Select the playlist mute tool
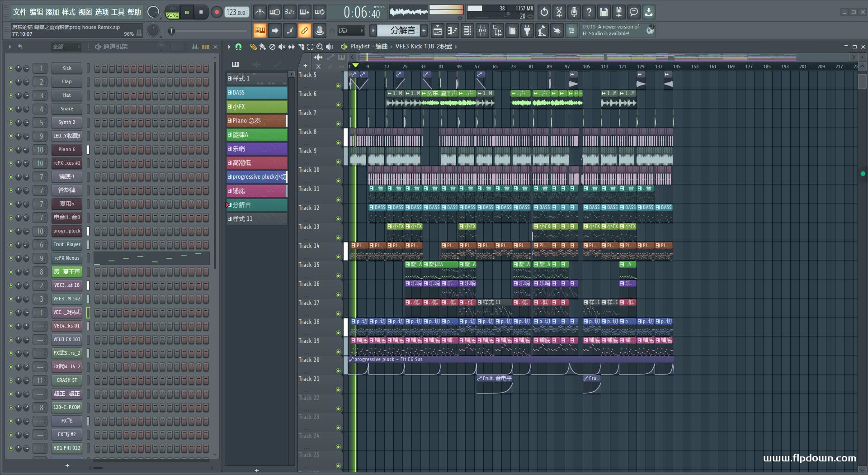 point(282,47)
